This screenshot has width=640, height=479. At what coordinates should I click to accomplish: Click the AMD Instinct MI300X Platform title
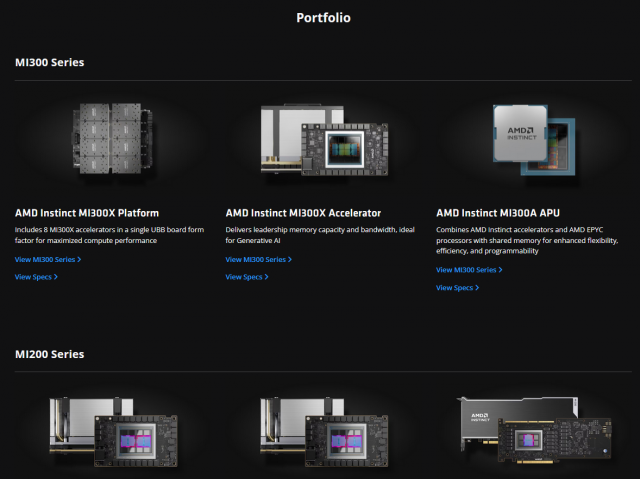pyautogui.click(x=87, y=213)
